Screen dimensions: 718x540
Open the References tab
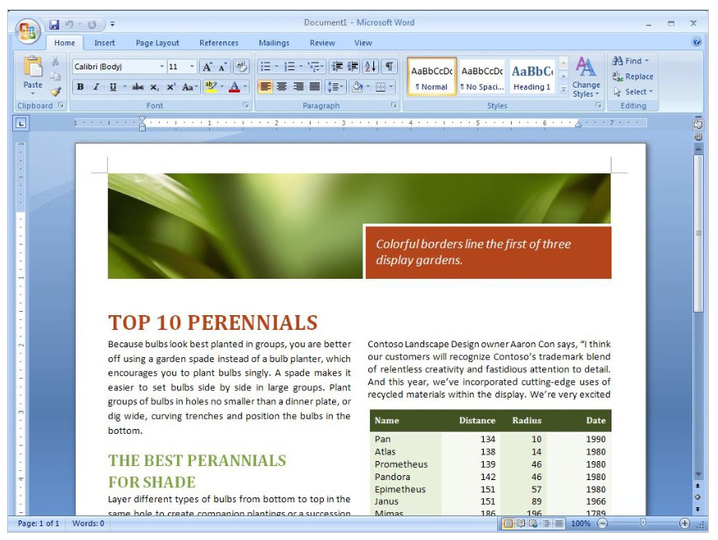point(219,43)
